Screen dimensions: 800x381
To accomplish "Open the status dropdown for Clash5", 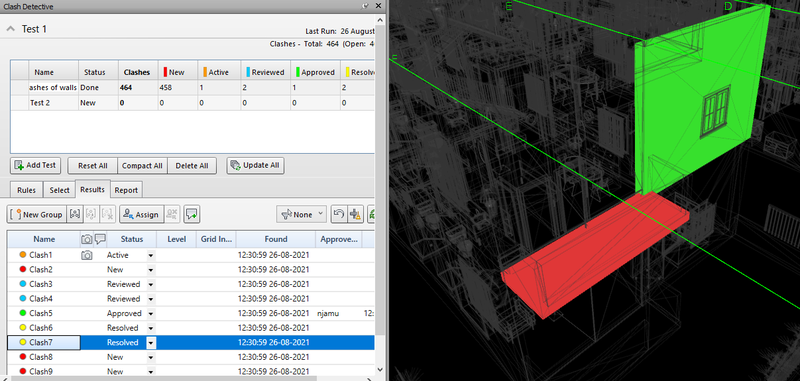I will pyautogui.click(x=151, y=313).
